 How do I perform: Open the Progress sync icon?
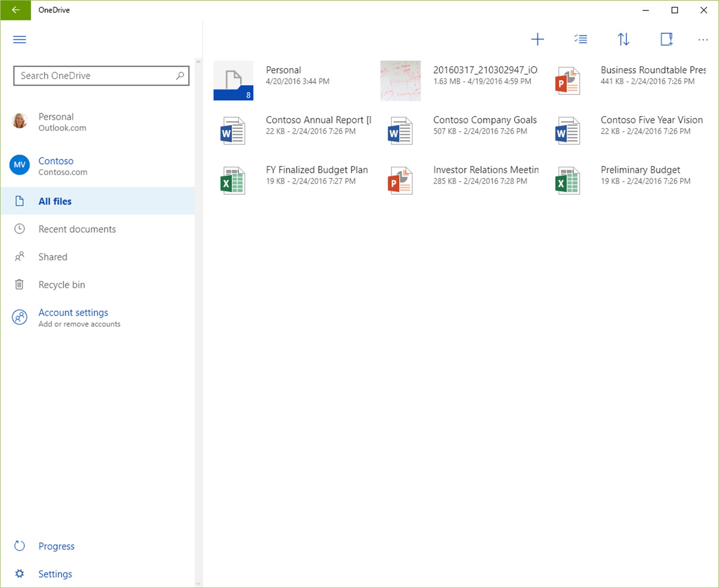click(x=20, y=545)
